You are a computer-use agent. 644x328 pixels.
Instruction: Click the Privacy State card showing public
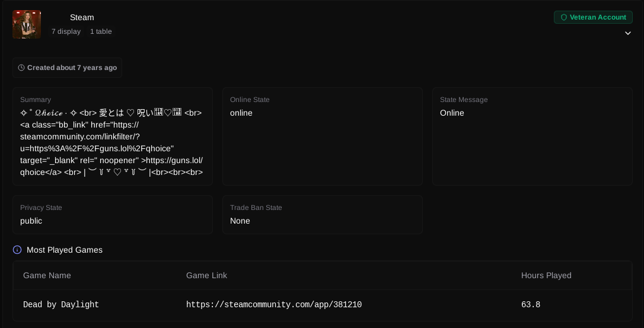[x=113, y=215]
